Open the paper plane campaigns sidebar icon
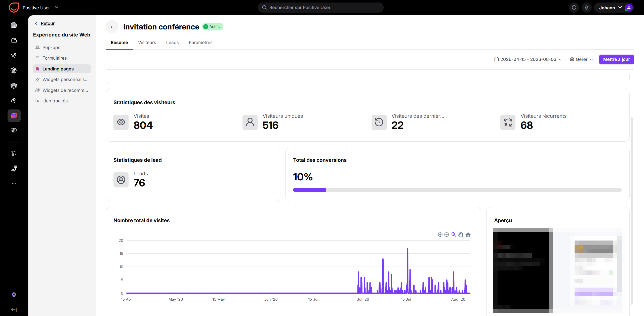Image resolution: width=644 pixels, height=316 pixels. (14, 55)
